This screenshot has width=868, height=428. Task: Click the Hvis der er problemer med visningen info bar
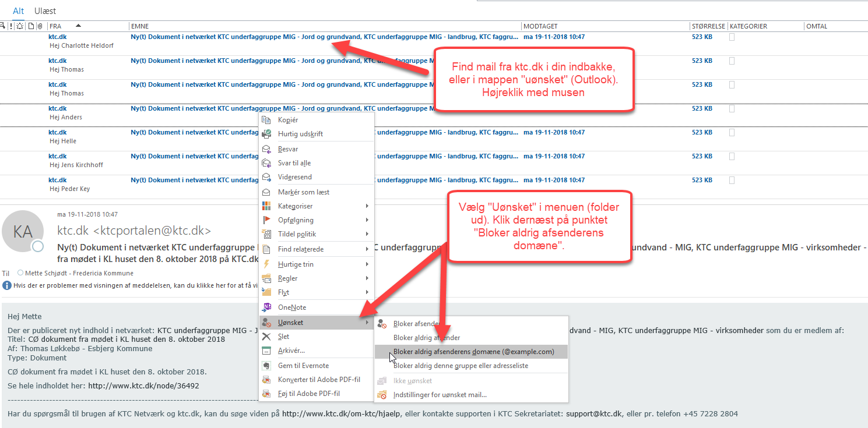(x=134, y=285)
